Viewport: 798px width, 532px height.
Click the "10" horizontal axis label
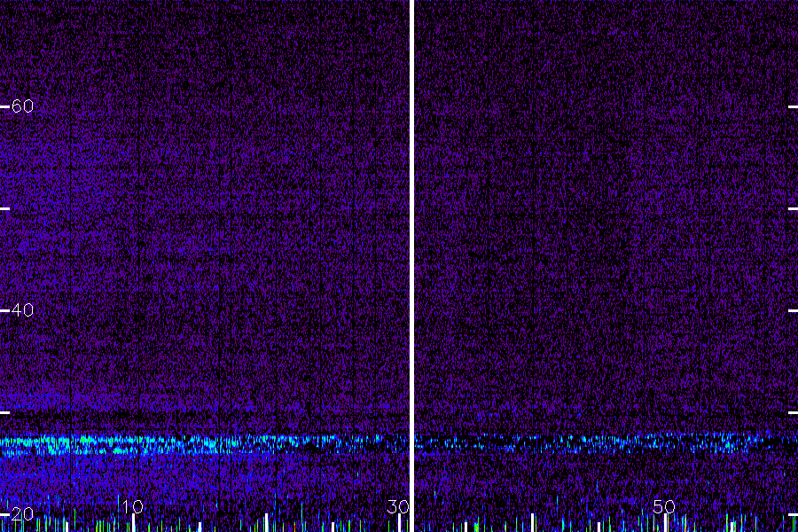click(133, 506)
